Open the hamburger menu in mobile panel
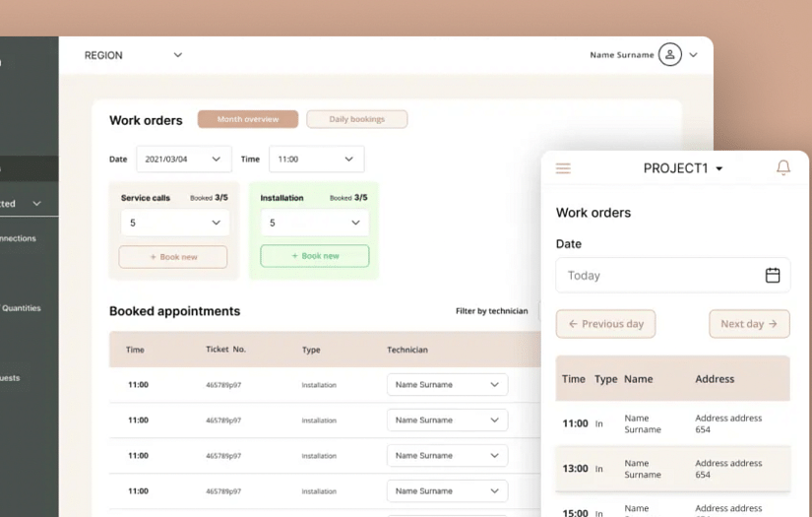812x517 pixels. click(x=563, y=168)
